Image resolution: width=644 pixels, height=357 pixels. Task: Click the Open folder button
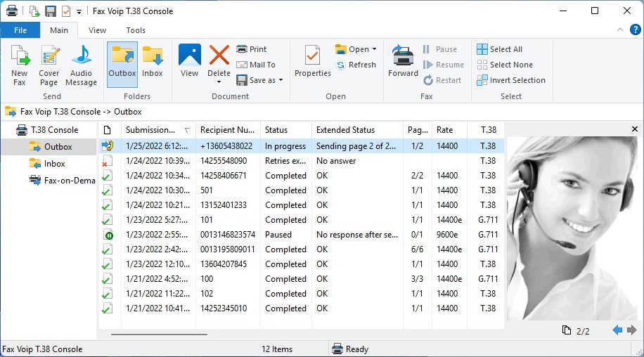click(352, 49)
